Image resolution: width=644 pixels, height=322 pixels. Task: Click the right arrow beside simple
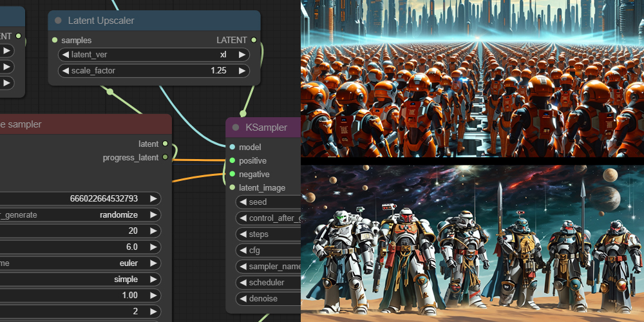coord(154,279)
